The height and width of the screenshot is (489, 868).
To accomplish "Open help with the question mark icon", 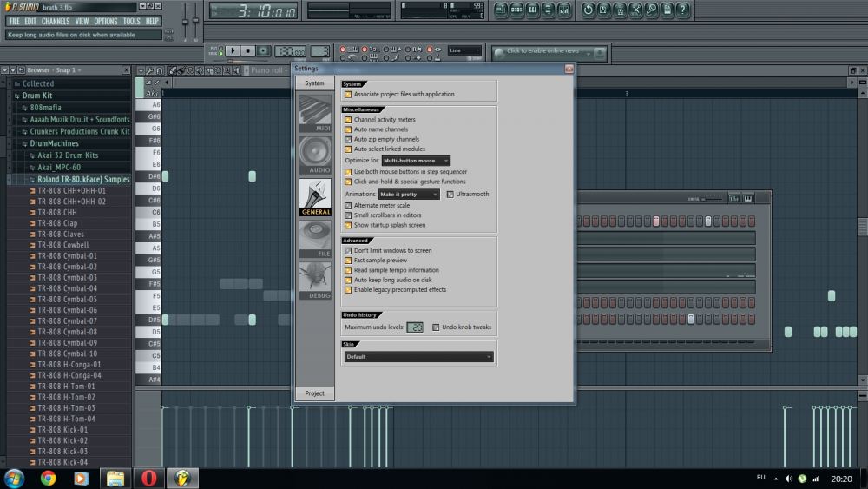I will tap(683, 10).
